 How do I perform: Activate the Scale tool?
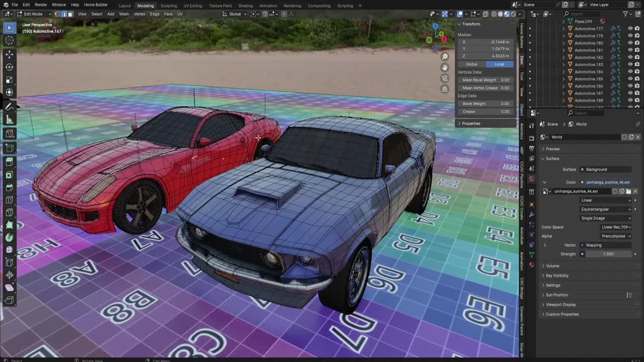click(9, 80)
